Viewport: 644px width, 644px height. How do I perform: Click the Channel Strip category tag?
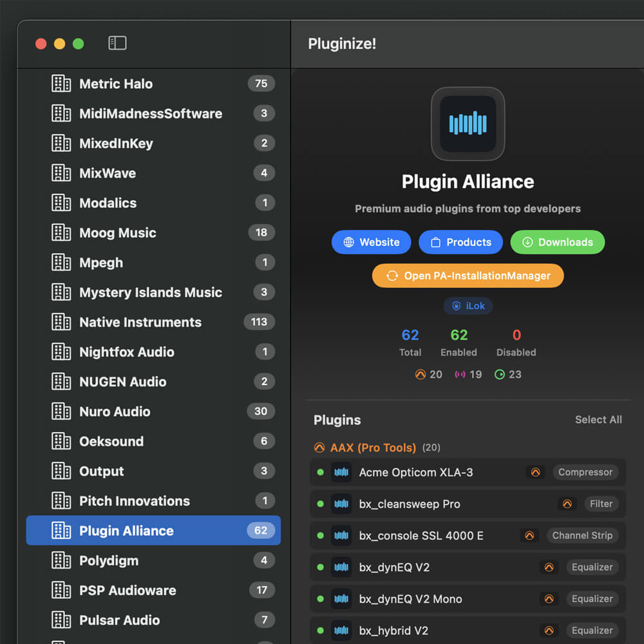[582, 536]
